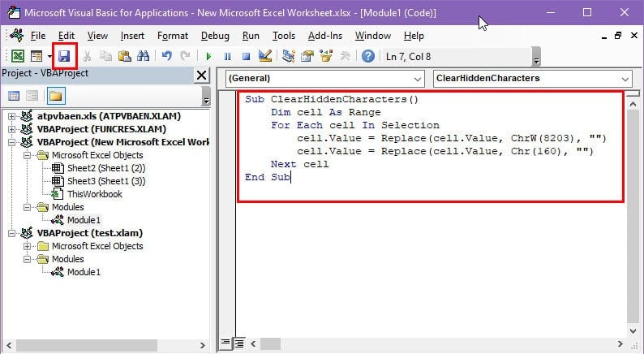
Task: Switch to Full Module View button
Action: click(239, 343)
